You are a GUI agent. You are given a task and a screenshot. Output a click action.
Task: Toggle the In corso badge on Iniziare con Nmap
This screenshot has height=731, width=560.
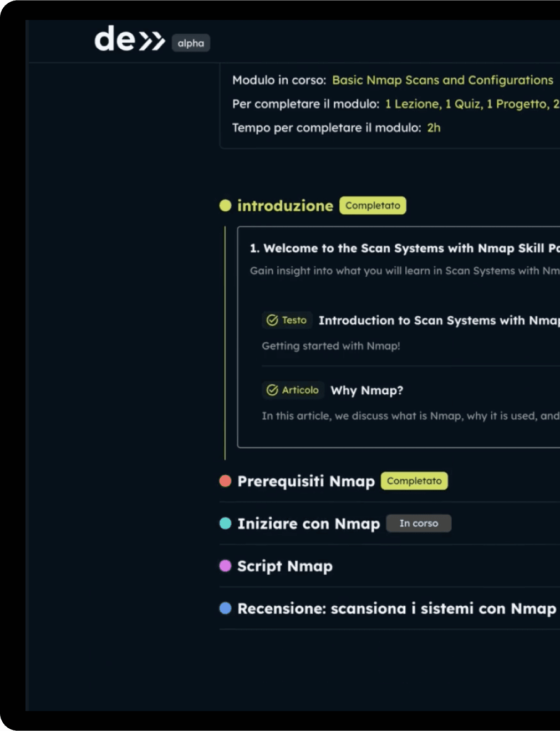[x=419, y=523]
